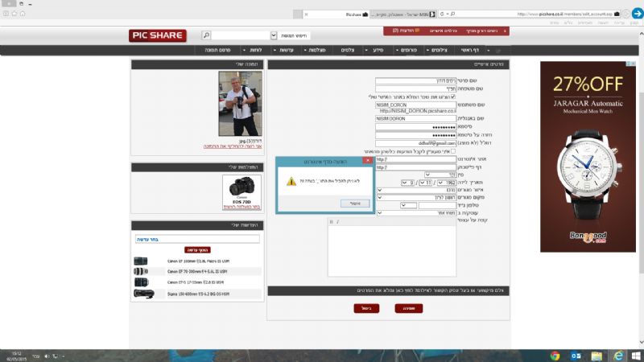Viewport: 644px width, 362px height.
Task: Toggle the checkbox below the email field
Action: [x=453, y=150]
